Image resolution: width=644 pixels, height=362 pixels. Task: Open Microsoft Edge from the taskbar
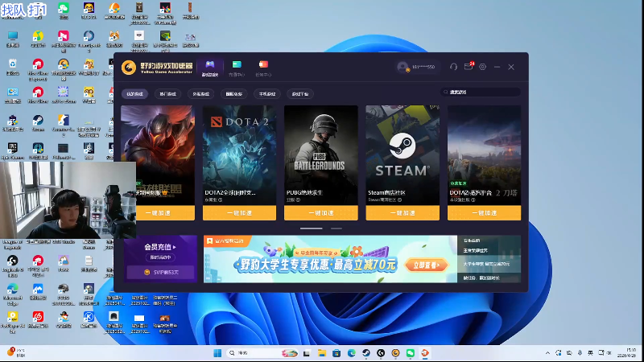point(351,353)
